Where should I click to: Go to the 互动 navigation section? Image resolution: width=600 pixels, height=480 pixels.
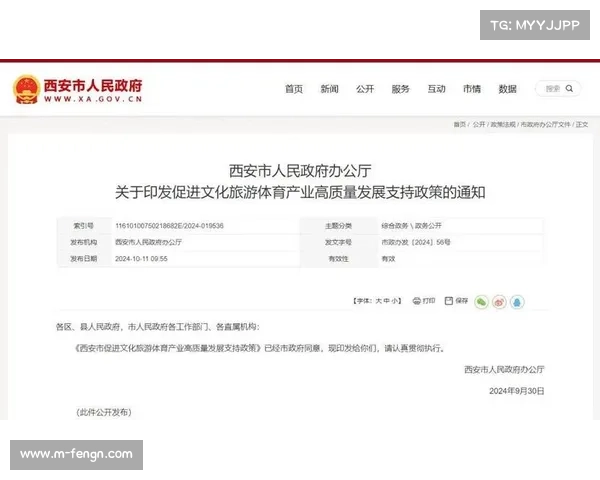pyautogui.click(x=436, y=89)
